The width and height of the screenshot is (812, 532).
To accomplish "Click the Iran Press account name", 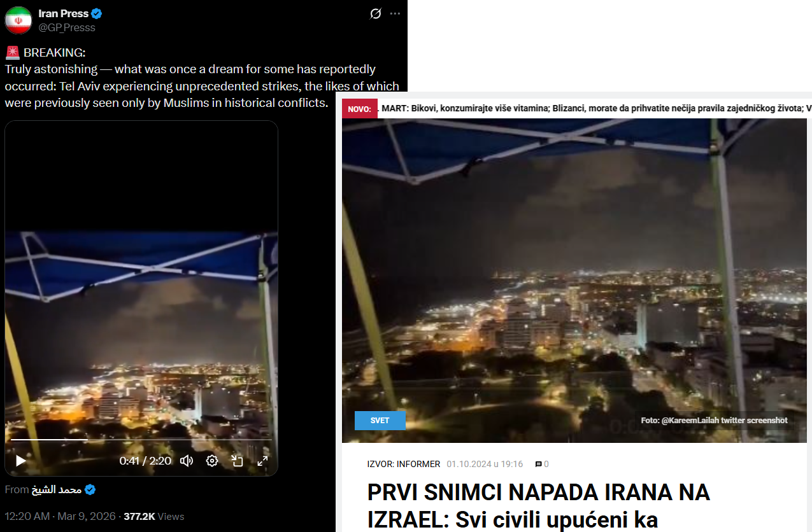I will point(63,13).
